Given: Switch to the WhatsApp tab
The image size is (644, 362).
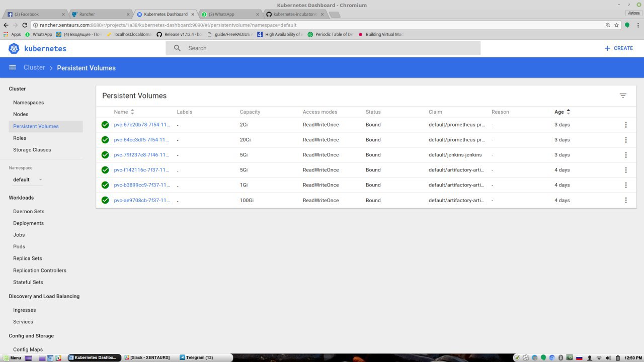Looking at the screenshot, I should click(x=230, y=14).
